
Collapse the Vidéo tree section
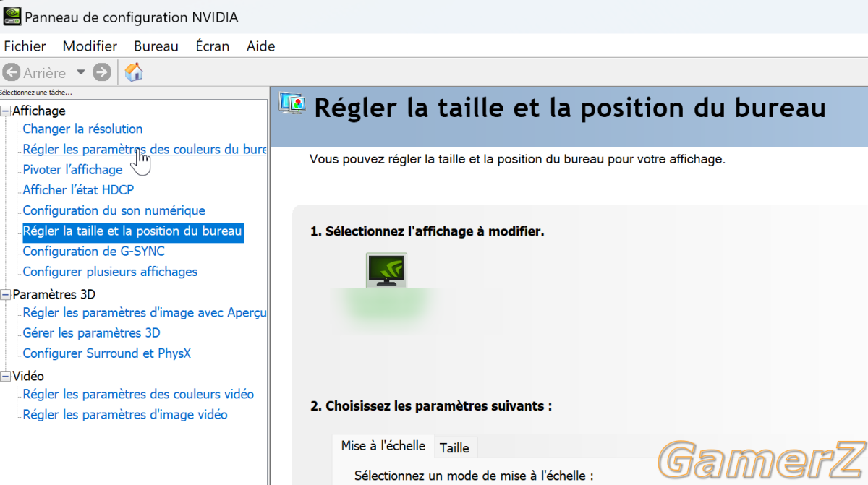point(6,376)
